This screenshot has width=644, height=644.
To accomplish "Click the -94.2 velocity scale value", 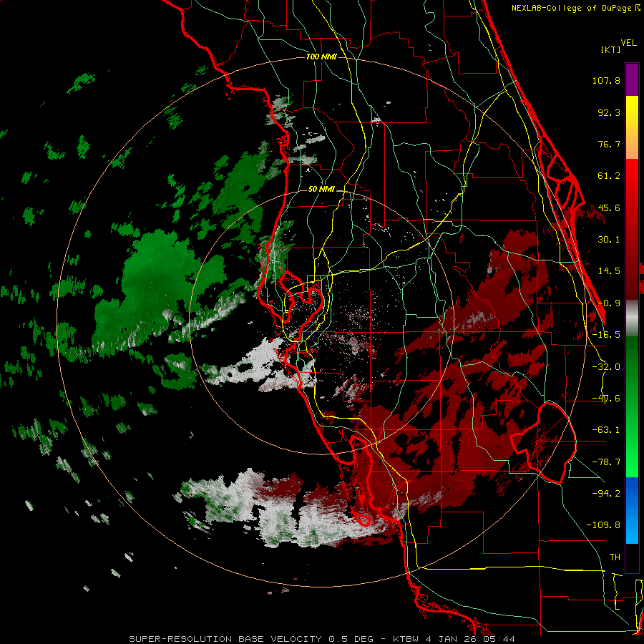I will (606, 493).
